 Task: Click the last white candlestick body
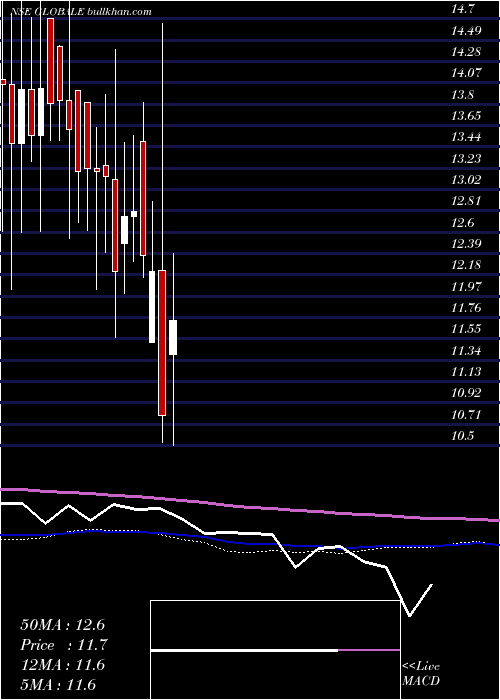[173, 338]
